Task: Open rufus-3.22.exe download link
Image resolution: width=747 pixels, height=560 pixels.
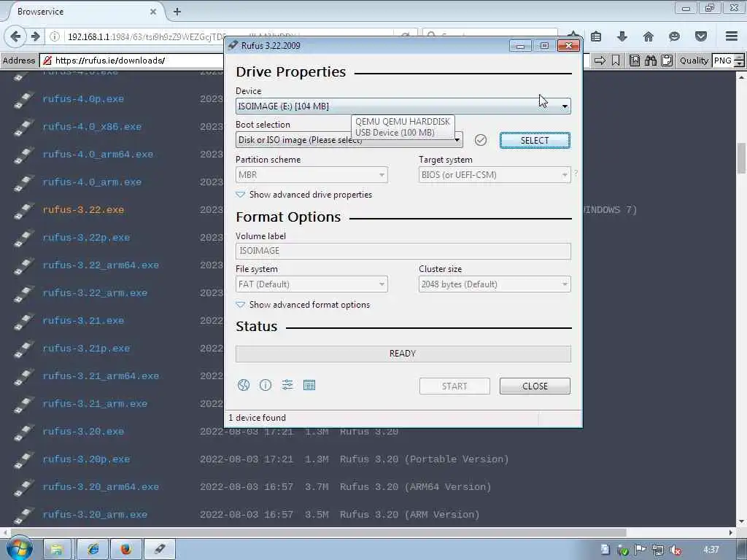Action: pos(83,209)
